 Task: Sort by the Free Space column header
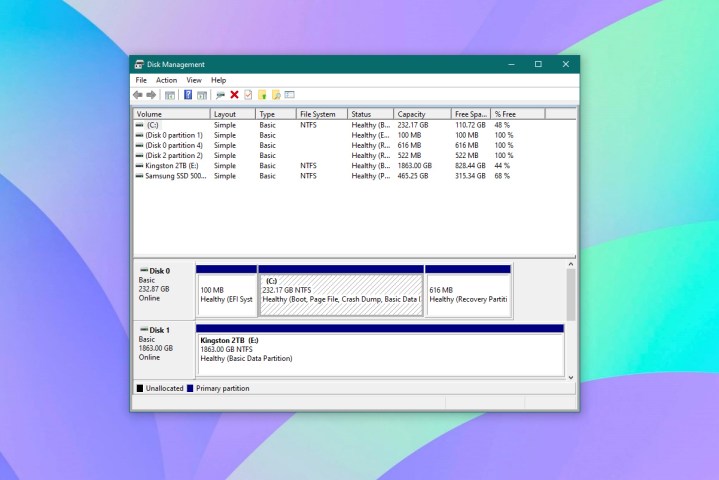pyautogui.click(x=471, y=114)
